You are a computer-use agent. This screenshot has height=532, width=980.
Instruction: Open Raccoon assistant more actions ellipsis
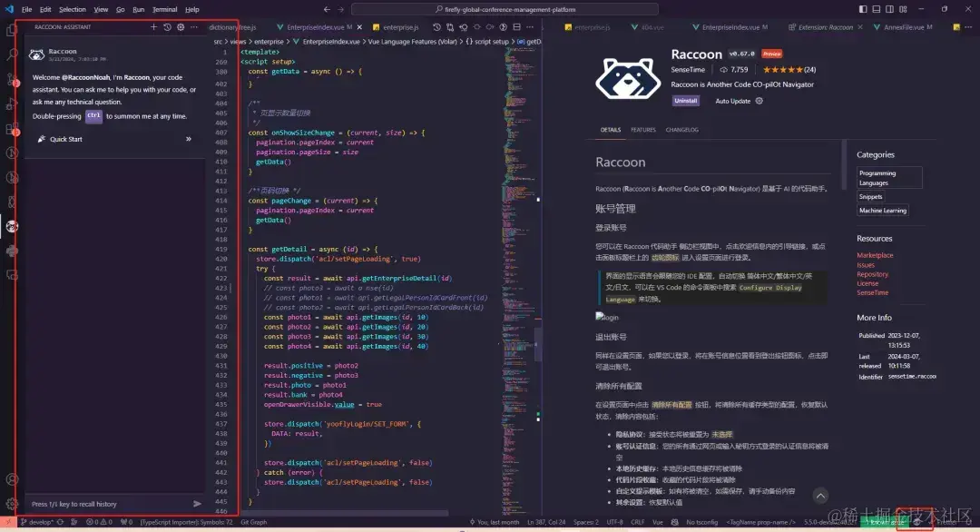[194, 27]
